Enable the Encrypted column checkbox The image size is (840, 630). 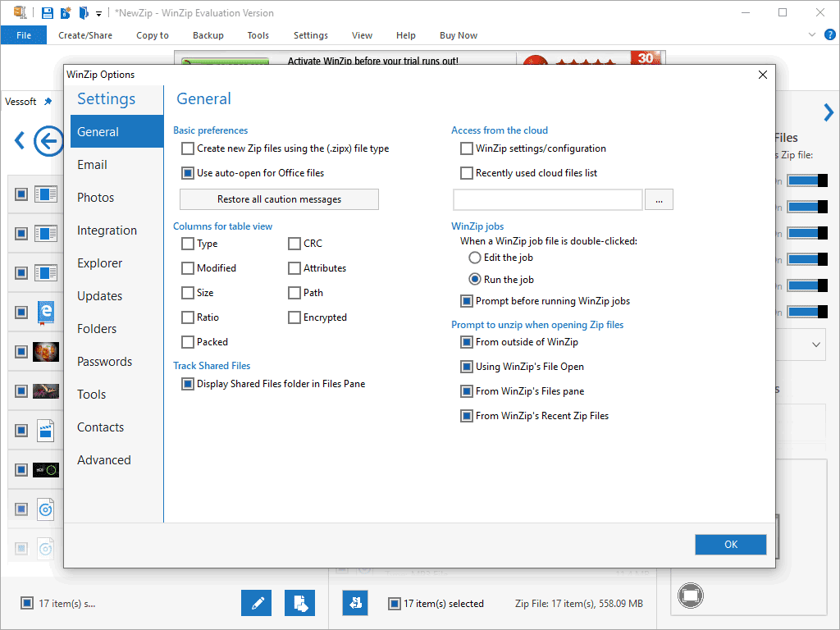tap(294, 317)
